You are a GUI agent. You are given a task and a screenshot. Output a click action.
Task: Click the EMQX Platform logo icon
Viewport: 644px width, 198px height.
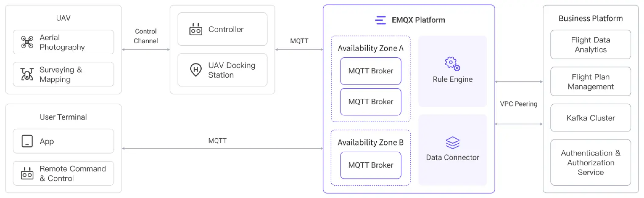380,20
